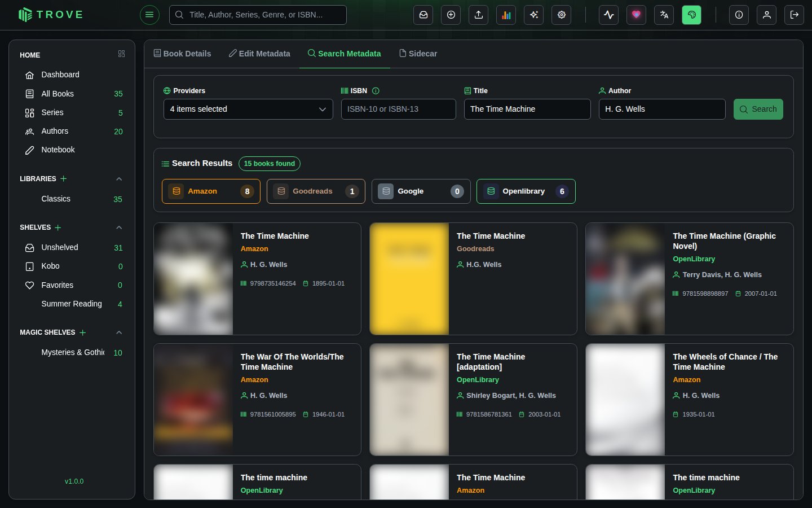Click the plus icon next to SHELVES

pos(58,227)
